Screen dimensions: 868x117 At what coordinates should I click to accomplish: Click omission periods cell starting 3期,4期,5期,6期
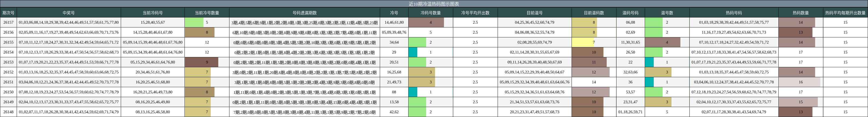click(304, 22)
